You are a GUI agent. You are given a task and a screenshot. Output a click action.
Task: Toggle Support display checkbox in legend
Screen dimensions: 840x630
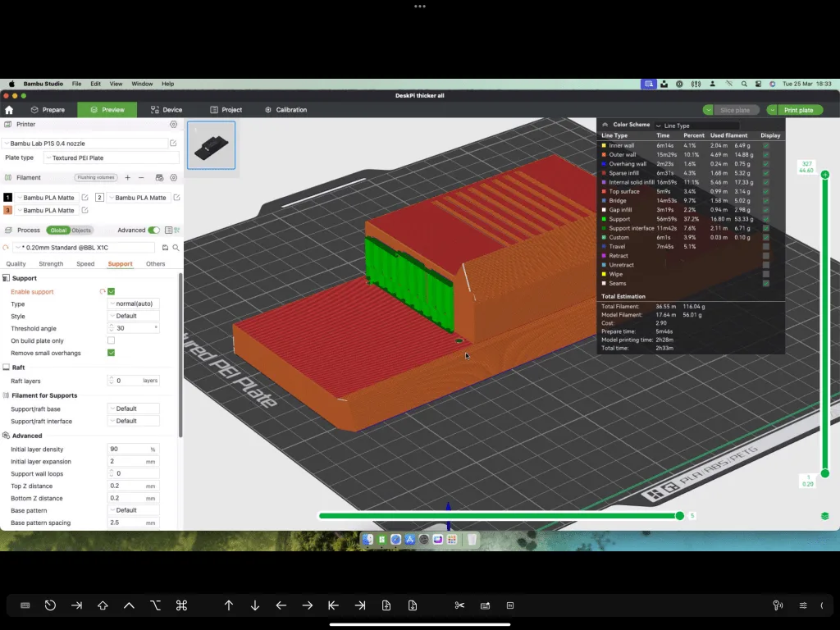click(766, 218)
